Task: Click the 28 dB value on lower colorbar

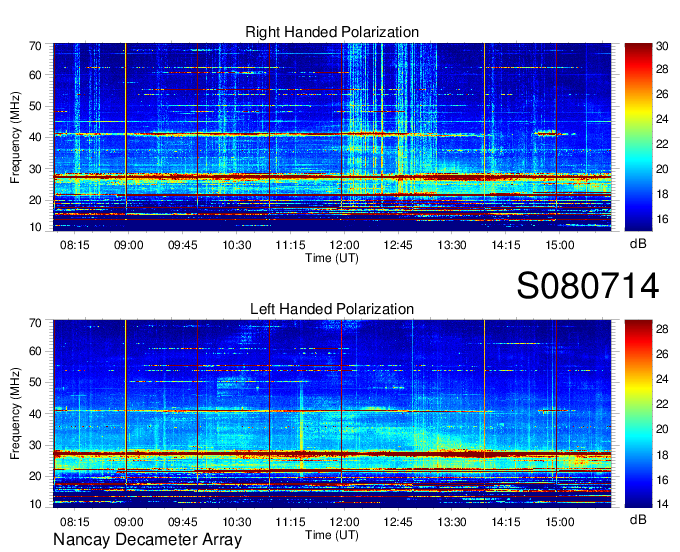Action: [662, 329]
